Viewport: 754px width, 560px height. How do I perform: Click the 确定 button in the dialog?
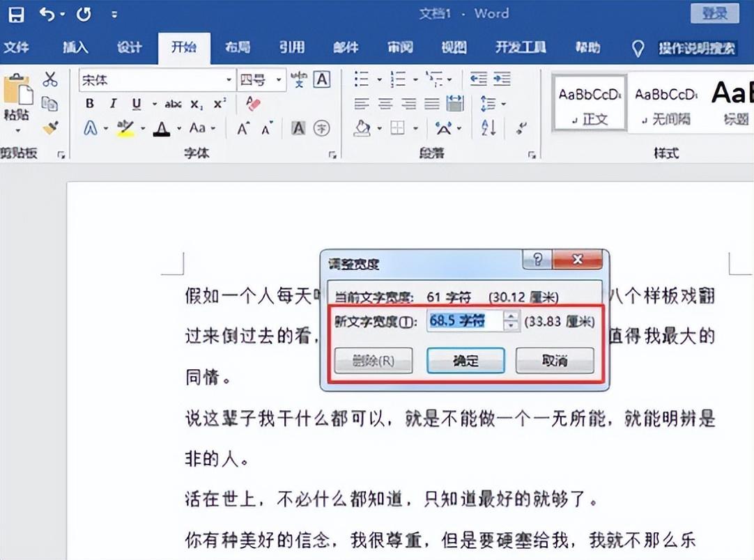point(466,361)
